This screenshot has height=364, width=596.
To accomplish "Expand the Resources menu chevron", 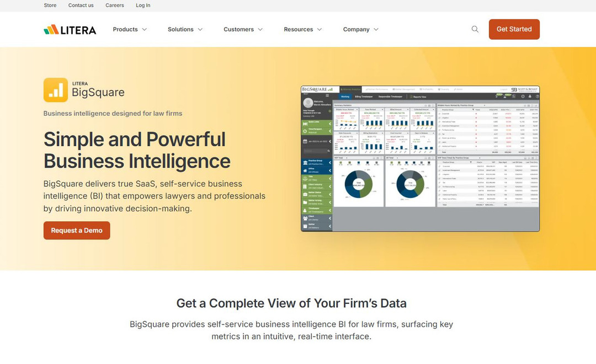I will (x=320, y=30).
